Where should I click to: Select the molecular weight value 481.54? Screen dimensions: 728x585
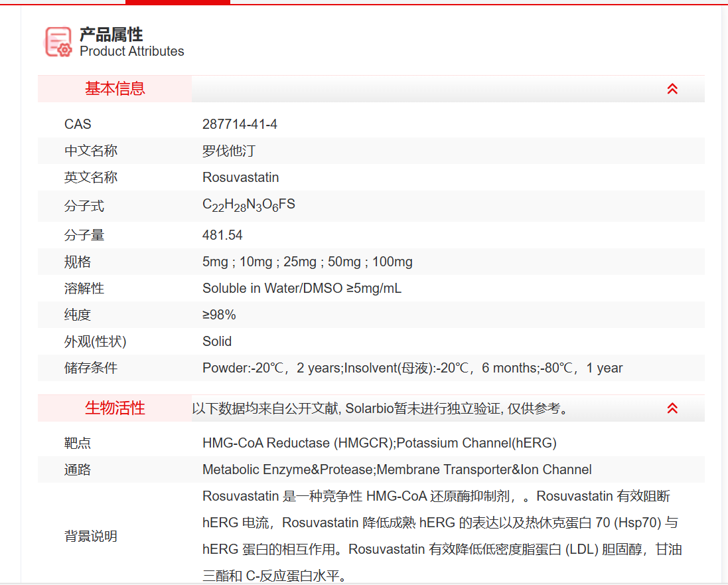click(x=220, y=235)
